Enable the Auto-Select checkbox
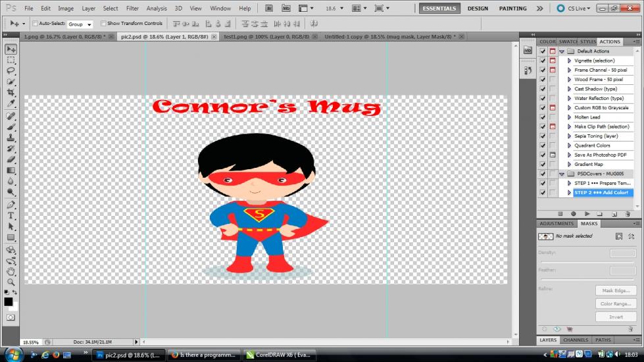This screenshot has width=644, height=362. [35, 24]
